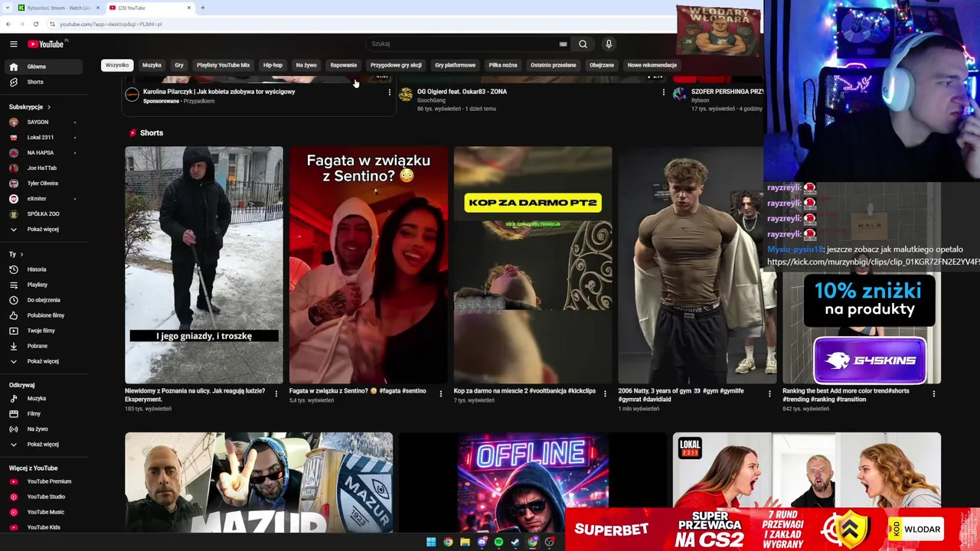Expand Pokaż więcej under subscriptions

pos(42,230)
